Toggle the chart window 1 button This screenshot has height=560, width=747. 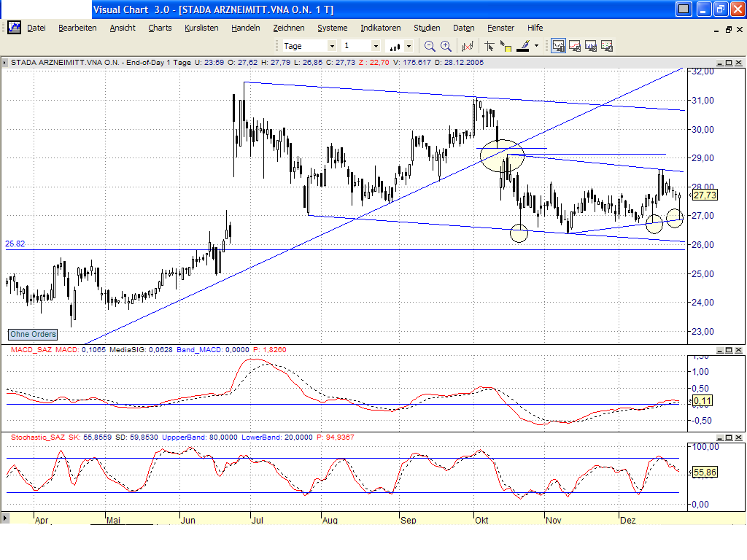(558, 45)
